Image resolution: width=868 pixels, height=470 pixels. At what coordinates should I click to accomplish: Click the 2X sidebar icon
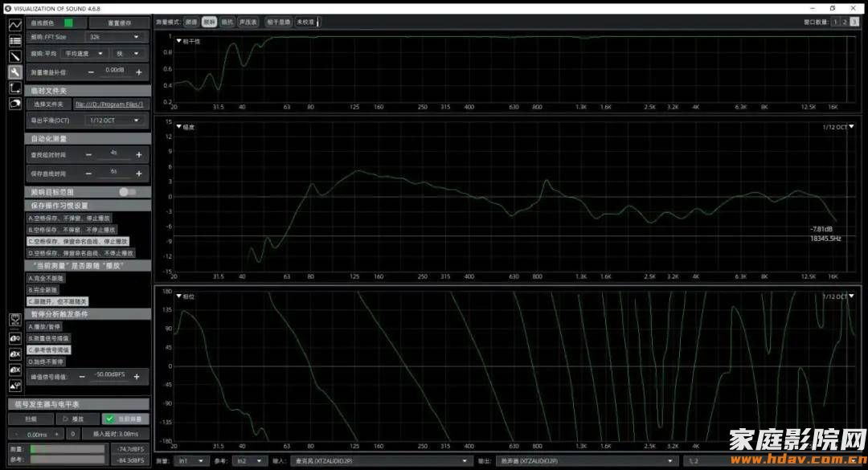coord(14,354)
